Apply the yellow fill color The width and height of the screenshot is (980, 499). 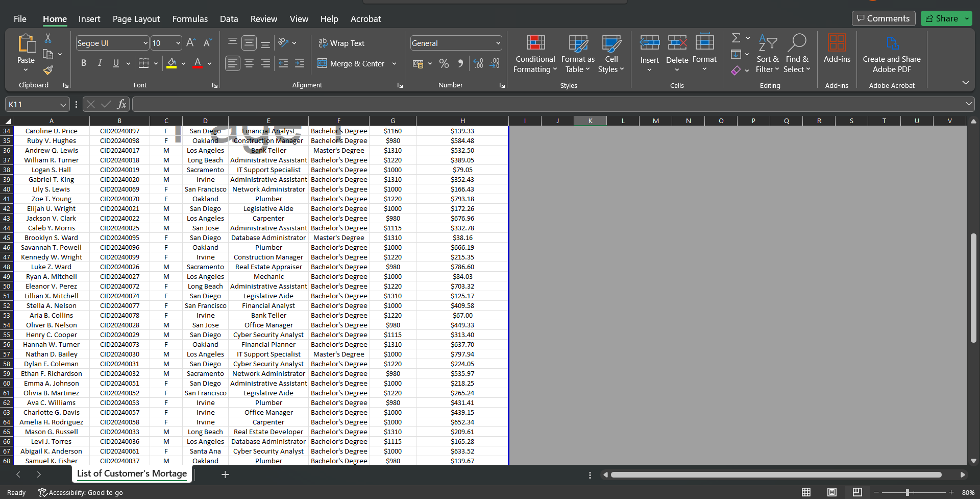(171, 63)
